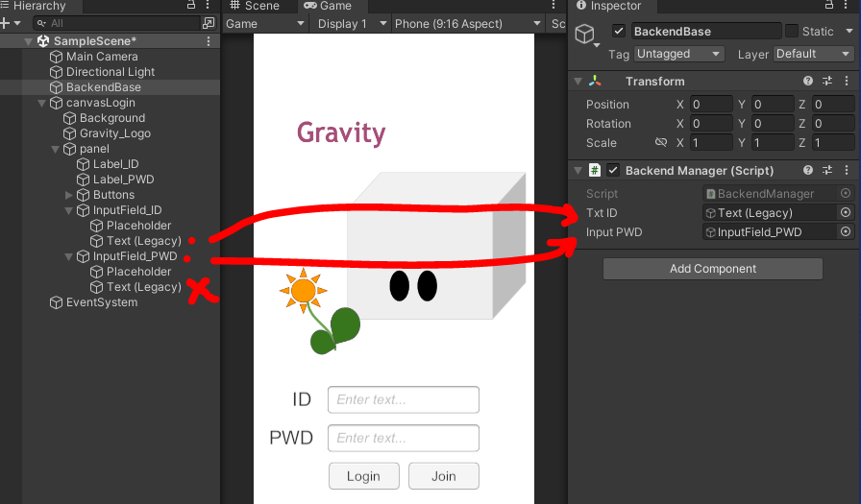The width and height of the screenshot is (861, 504).
Task: Collapse the panel object foldout
Action: [55, 149]
